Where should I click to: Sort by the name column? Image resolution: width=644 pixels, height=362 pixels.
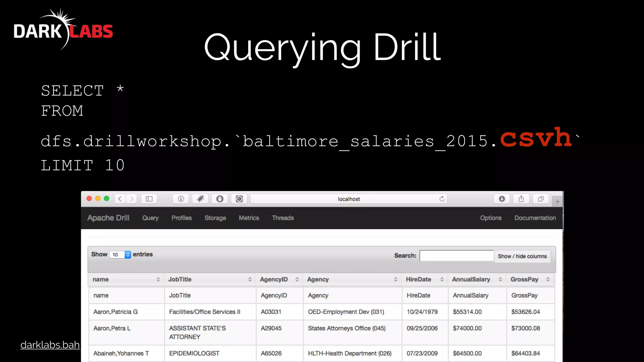pos(126,279)
